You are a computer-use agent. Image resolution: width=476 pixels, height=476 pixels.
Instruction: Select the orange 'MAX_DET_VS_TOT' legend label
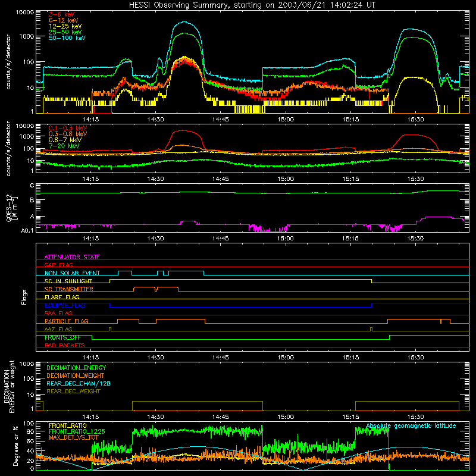coord(74,437)
